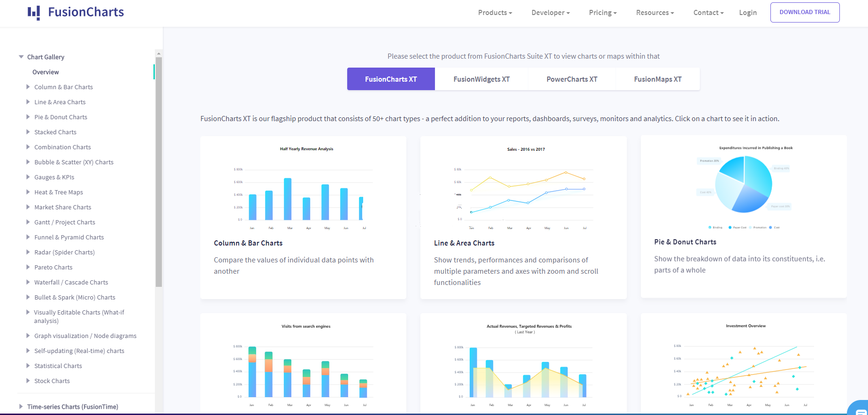Viewport: 868px width, 415px height.
Task: Click the Half Yearly Revenue Analysis chart thumbnail
Action: [x=304, y=188]
